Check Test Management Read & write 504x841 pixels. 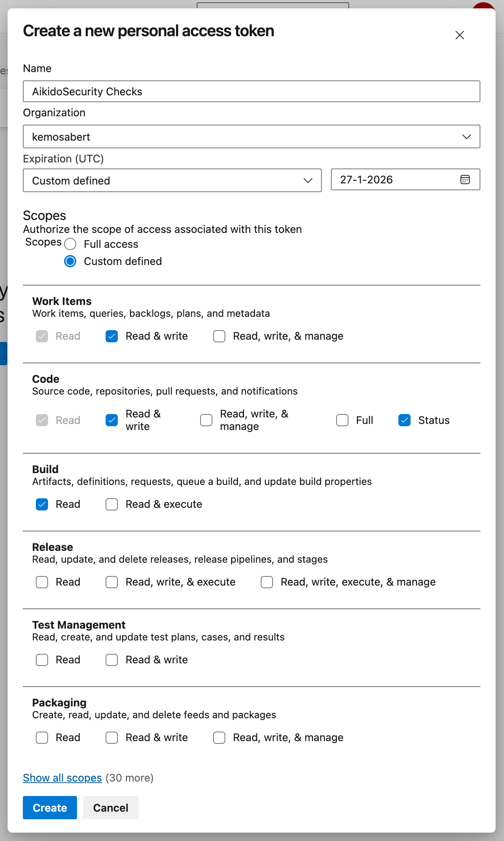pyautogui.click(x=112, y=660)
